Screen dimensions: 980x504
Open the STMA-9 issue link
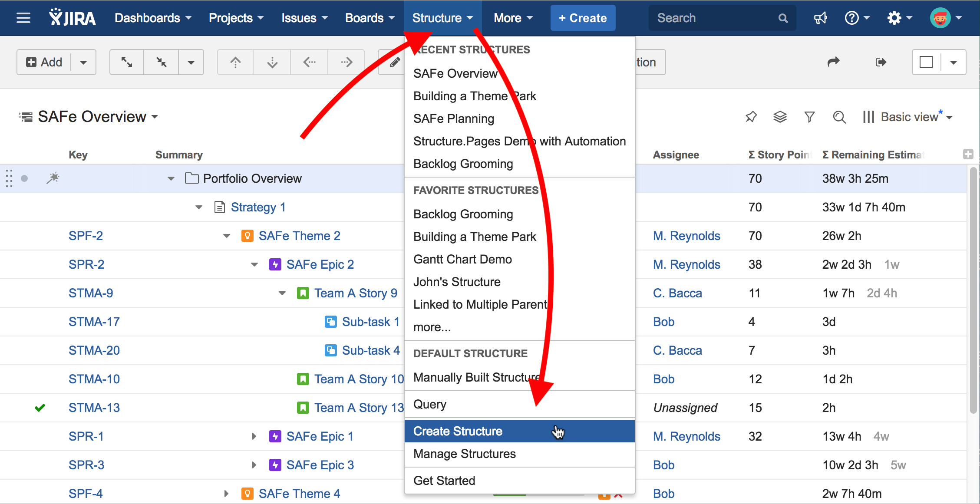pyautogui.click(x=91, y=293)
